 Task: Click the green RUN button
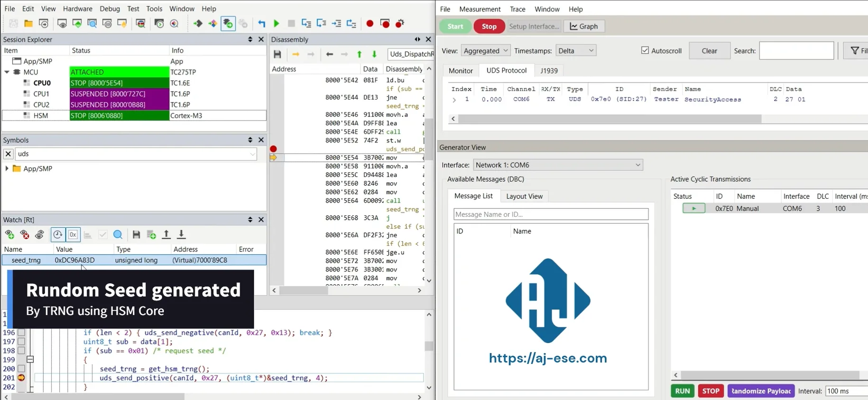click(x=683, y=391)
